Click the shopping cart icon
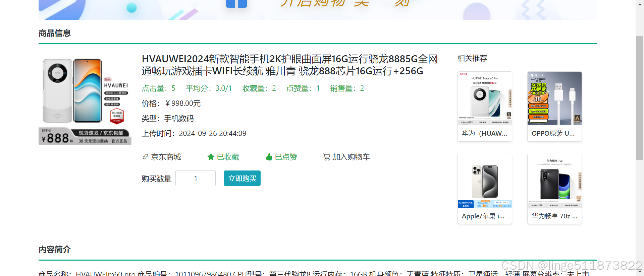 point(326,157)
